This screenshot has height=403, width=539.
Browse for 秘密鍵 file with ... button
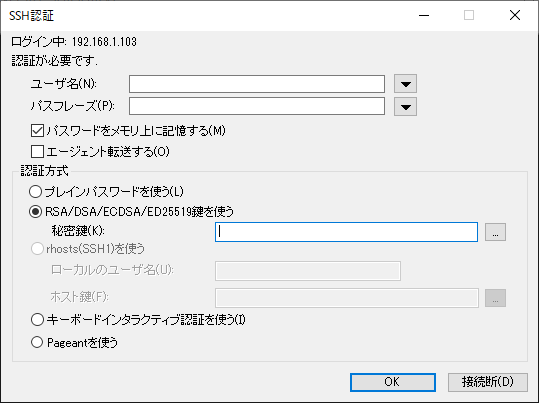tap(495, 232)
